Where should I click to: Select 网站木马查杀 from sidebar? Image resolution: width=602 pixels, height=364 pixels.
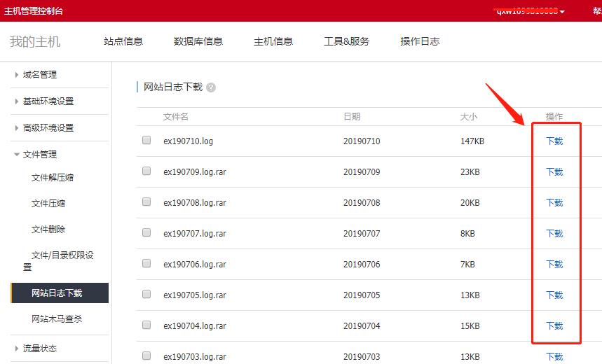click(x=57, y=319)
